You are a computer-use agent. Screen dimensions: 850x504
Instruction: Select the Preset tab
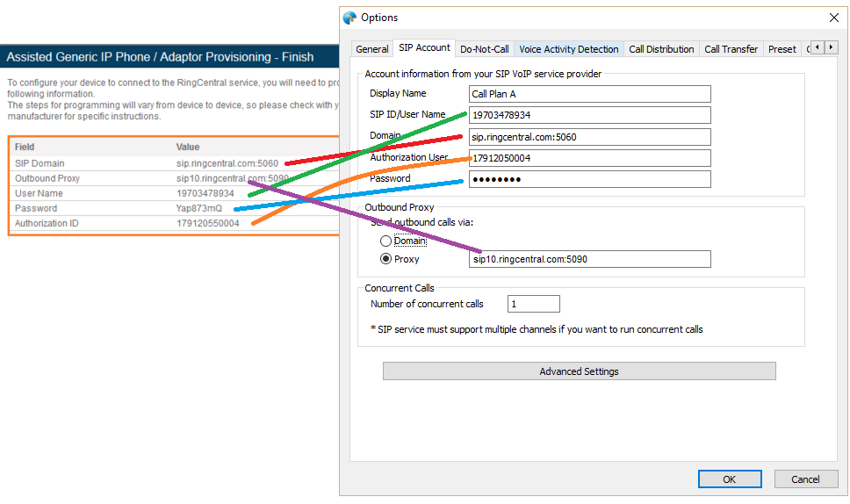[x=782, y=49]
